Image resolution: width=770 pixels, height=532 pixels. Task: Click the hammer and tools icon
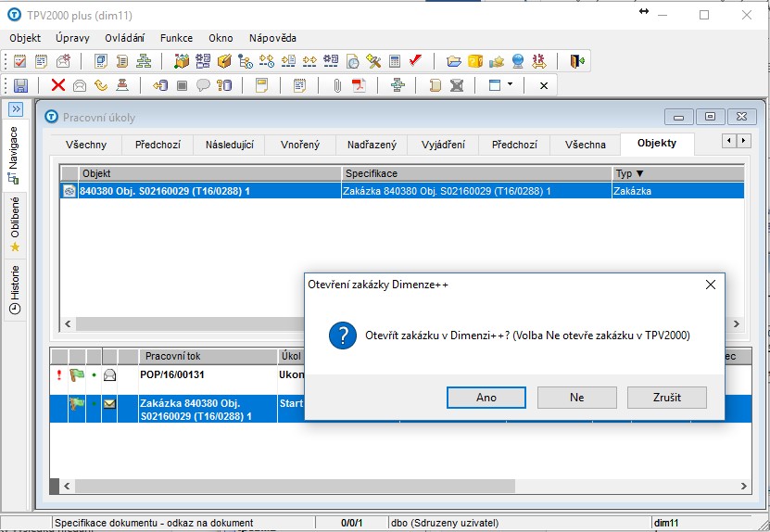pyautogui.click(x=373, y=61)
